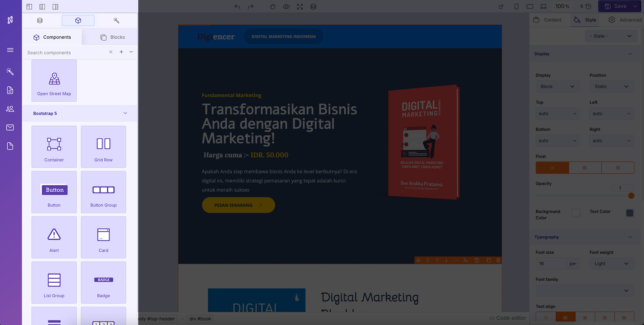Open the Font weight Light dropdown
The height and width of the screenshot is (325, 644).
611,264
